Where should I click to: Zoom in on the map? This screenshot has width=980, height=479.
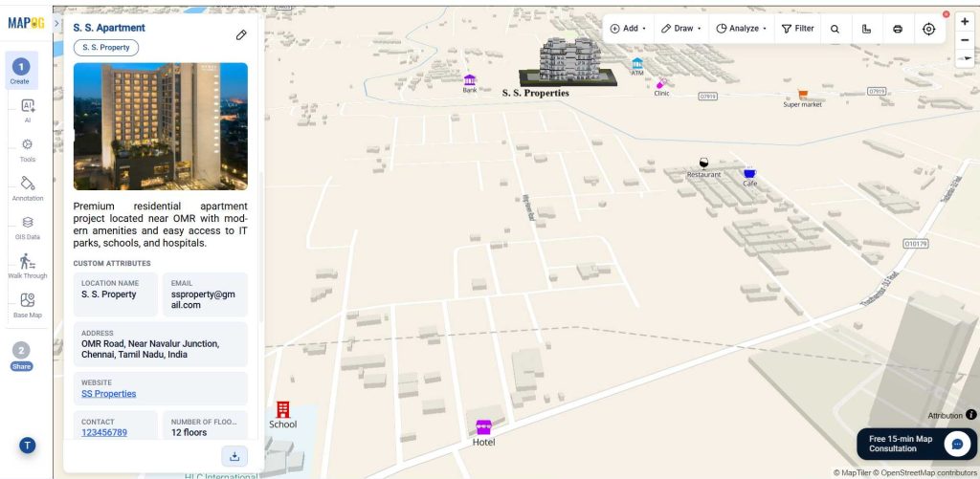pos(965,22)
